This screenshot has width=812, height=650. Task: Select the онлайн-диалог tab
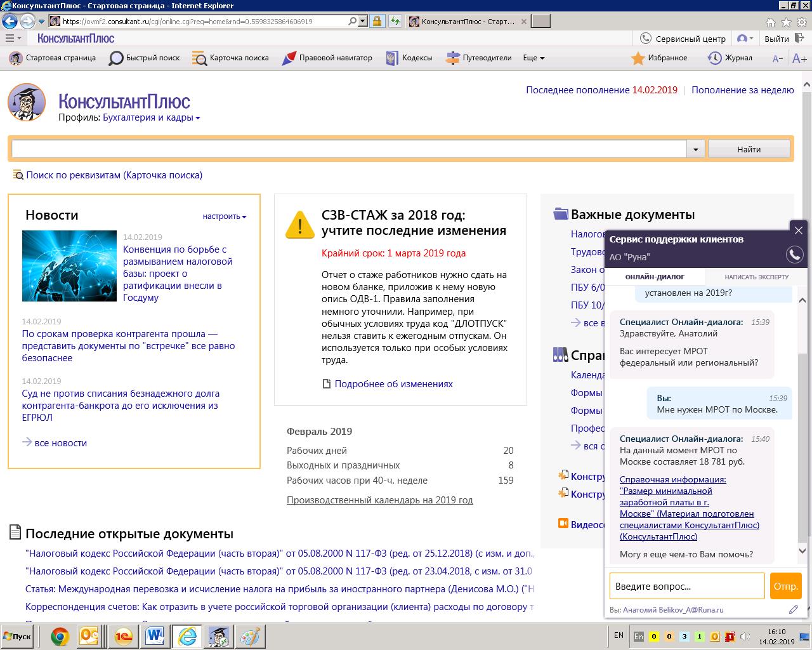(x=655, y=277)
